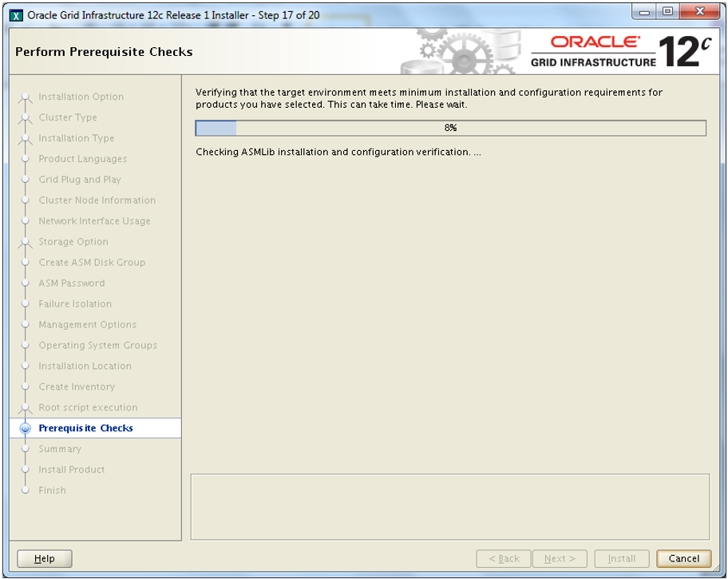Cancel the prerequisite checks
728x579 pixels.
684,558
